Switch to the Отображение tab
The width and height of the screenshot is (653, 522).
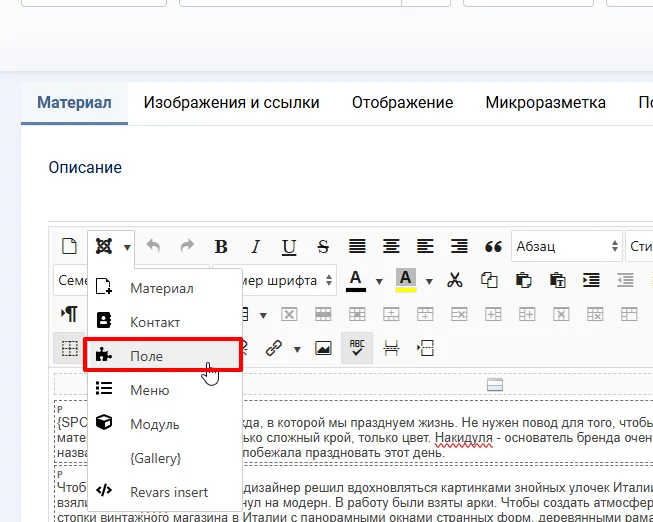pyautogui.click(x=402, y=102)
